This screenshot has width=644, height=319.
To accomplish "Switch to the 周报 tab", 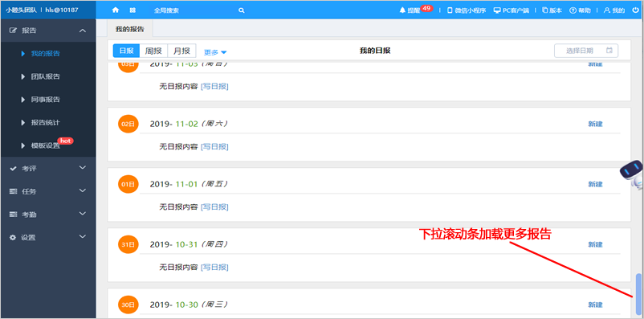I will (x=153, y=51).
